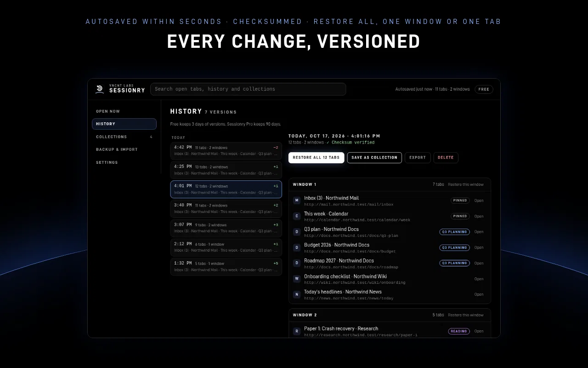Open Settings in the sidebar
This screenshot has height=368, width=588.
tap(124, 162)
